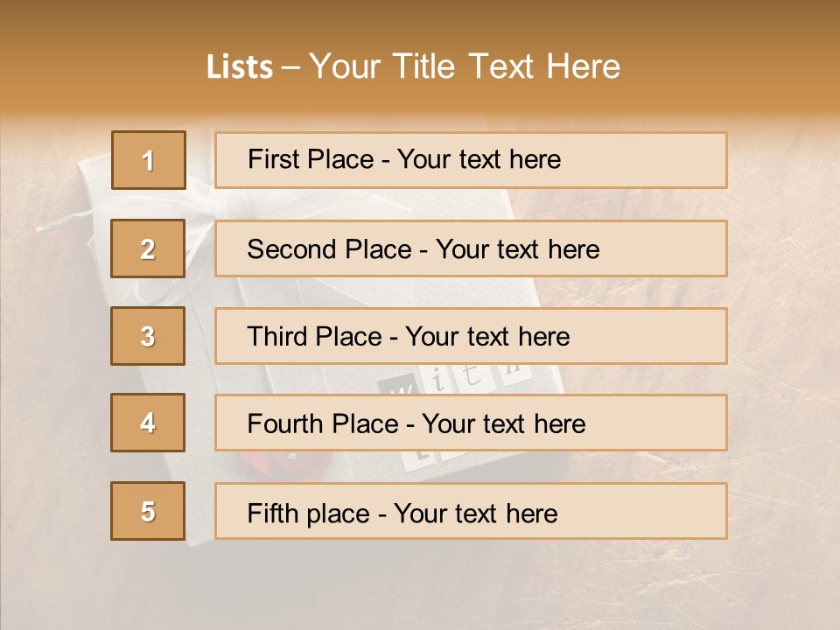Select the Second Place text box

471,249
